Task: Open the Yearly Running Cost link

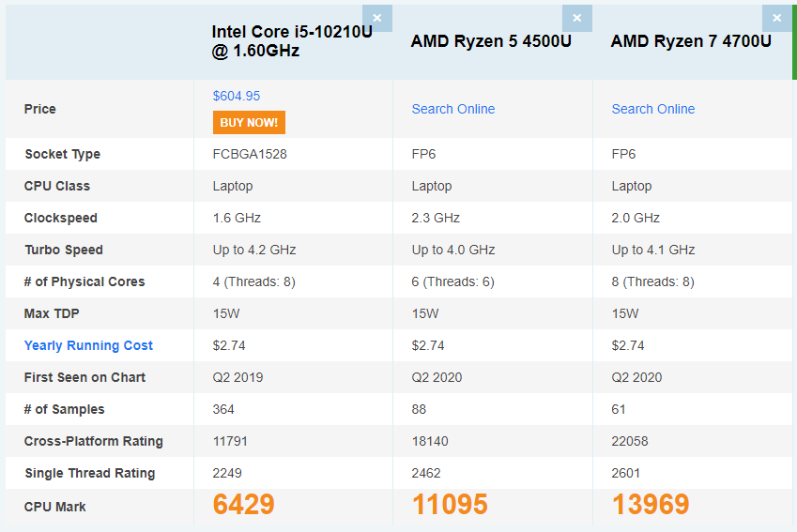Action: pos(88,345)
